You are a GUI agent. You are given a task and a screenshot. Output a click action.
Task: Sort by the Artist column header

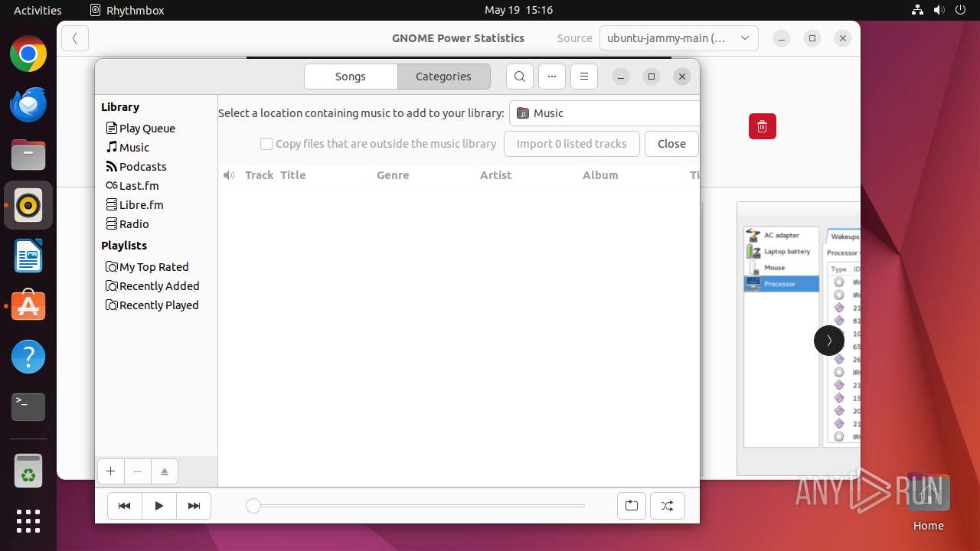pos(528,175)
